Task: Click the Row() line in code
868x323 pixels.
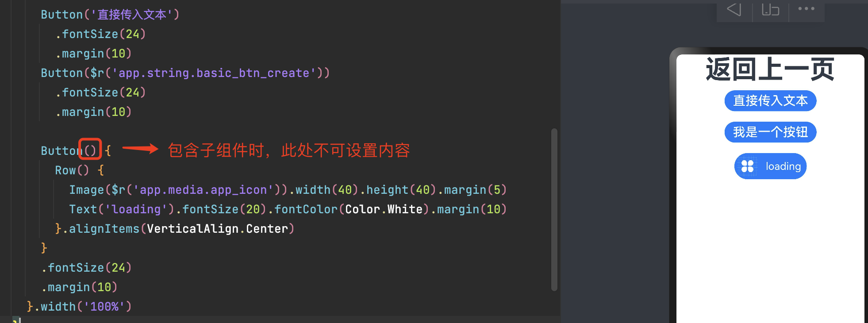Action: 72,170
